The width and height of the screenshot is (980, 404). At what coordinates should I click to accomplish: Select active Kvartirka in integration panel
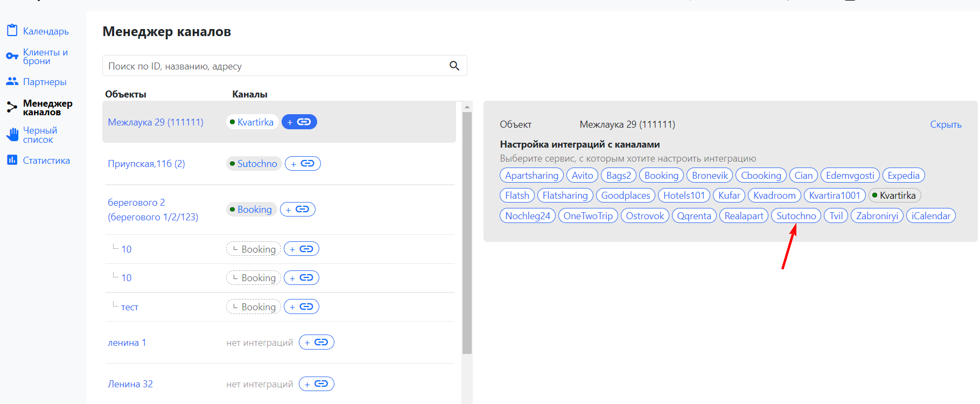pyautogui.click(x=894, y=195)
